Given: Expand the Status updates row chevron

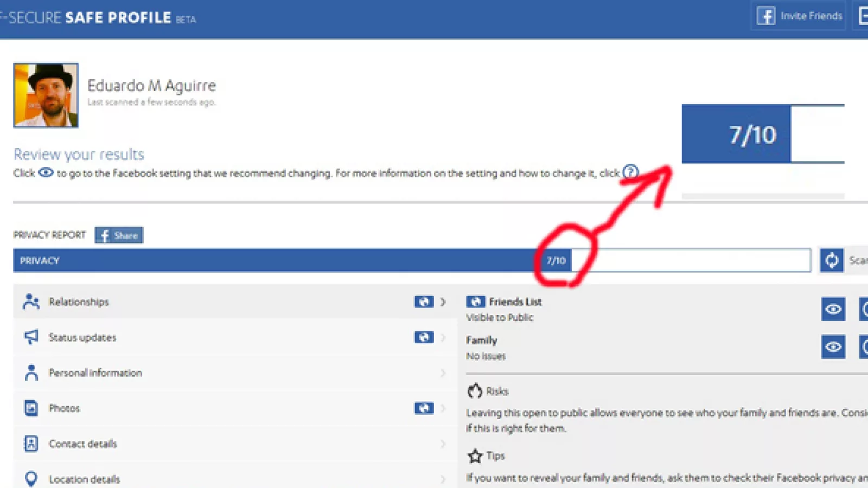Looking at the screenshot, I should [443, 337].
